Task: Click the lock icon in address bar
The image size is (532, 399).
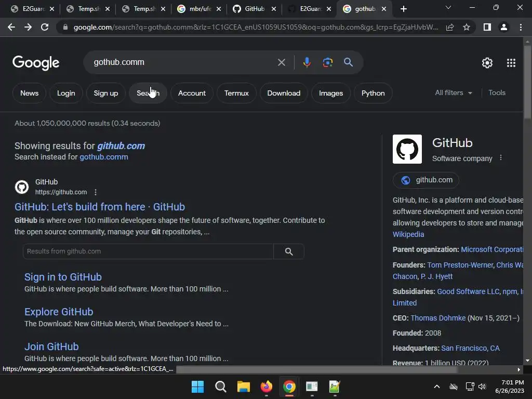Action: click(65, 27)
